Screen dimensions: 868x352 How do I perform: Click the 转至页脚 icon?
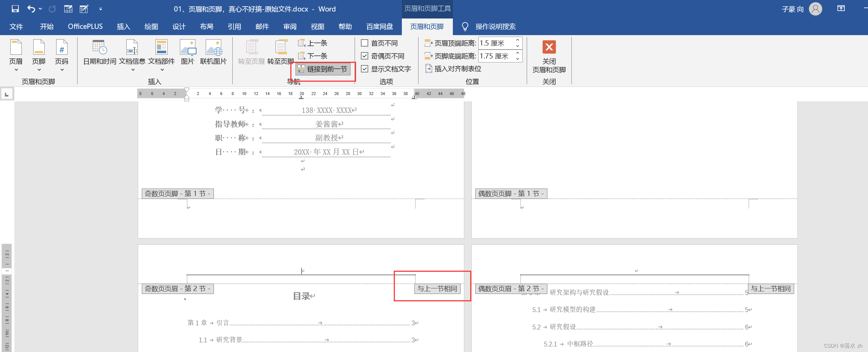(281, 47)
